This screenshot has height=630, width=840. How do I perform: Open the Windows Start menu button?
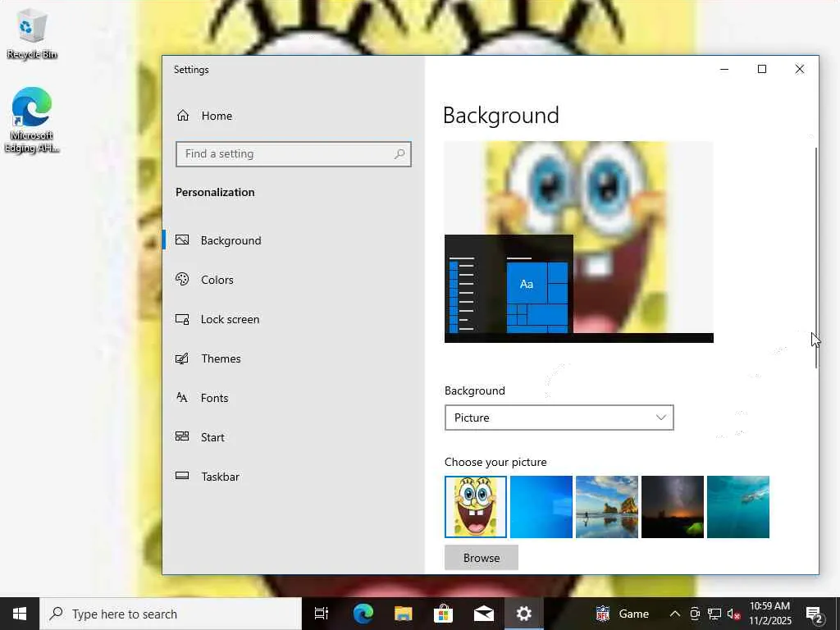click(x=20, y=614)
